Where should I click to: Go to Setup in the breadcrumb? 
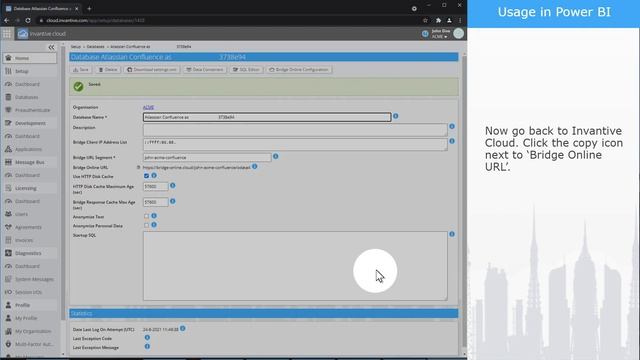(x=76, y=47)
